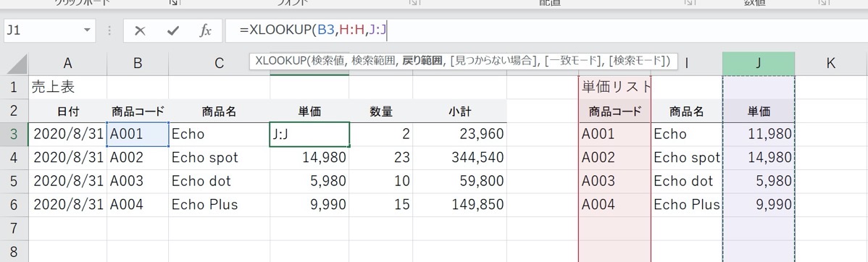Click the 小計 header cell
868x262 pixels.
coord(459,111)
